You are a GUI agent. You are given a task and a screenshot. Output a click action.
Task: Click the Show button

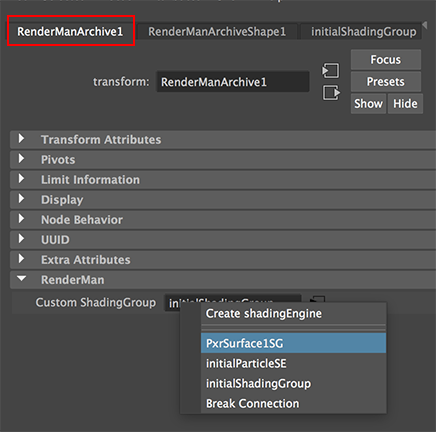368,104
